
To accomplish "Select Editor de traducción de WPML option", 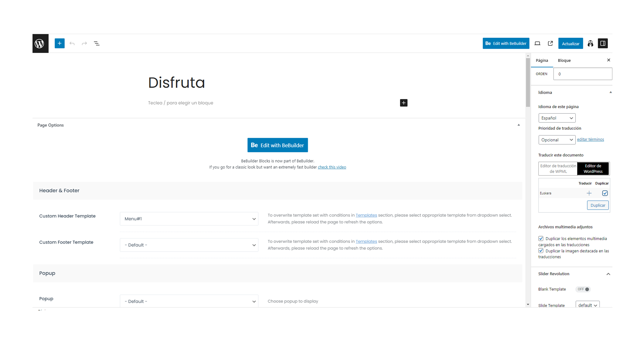I will pos(558,169).
